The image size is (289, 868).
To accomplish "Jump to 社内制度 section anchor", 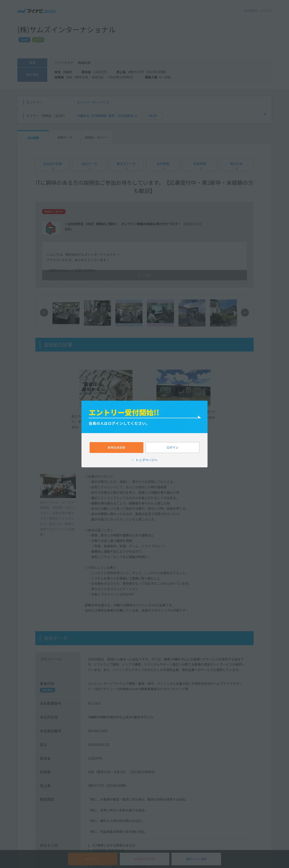I will 163,165.
